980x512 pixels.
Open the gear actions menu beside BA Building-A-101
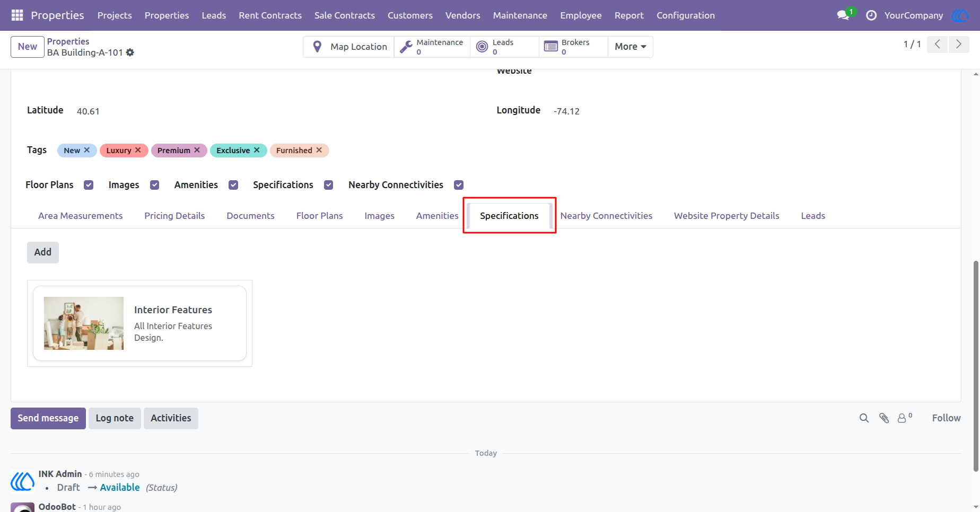click(x=130, y=52)
